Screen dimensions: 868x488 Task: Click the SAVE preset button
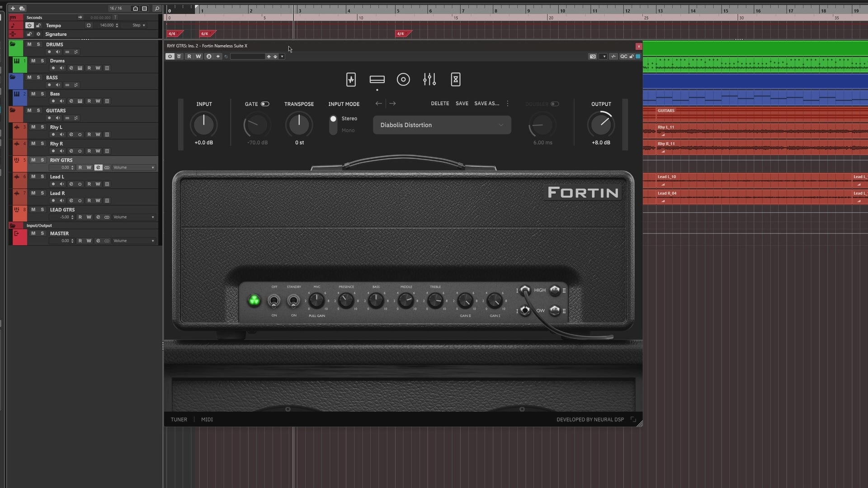(x=462, y=103)
